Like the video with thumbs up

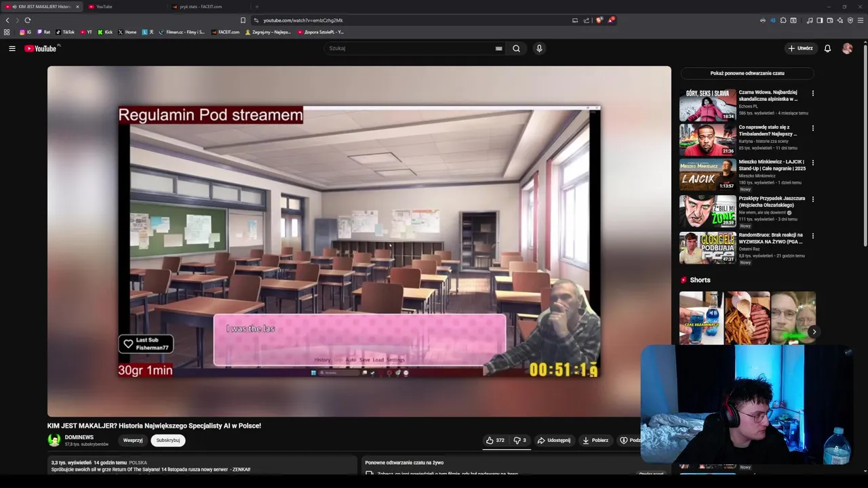495,440
